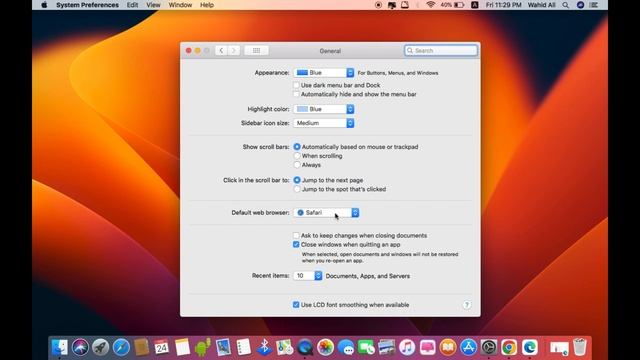The height and width of the screenshot is (360, 640).
Task: Open the View menu
Action: pyautogui.click(x=153, y=5)
